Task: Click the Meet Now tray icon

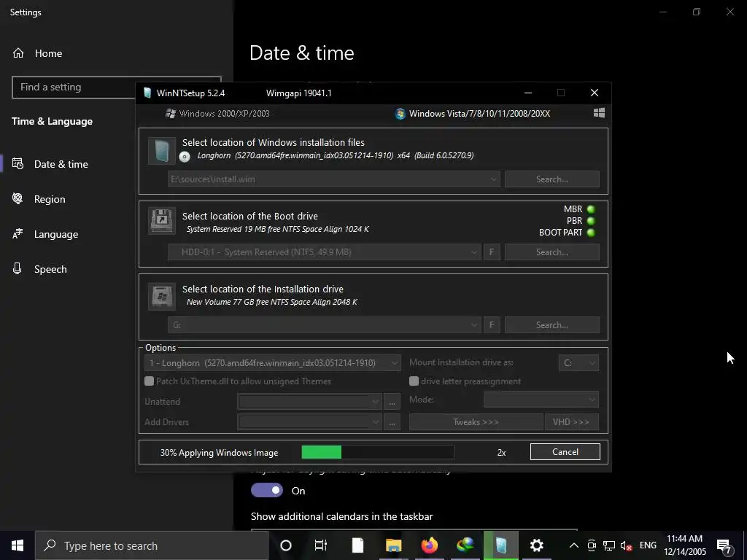Action: 592,545
